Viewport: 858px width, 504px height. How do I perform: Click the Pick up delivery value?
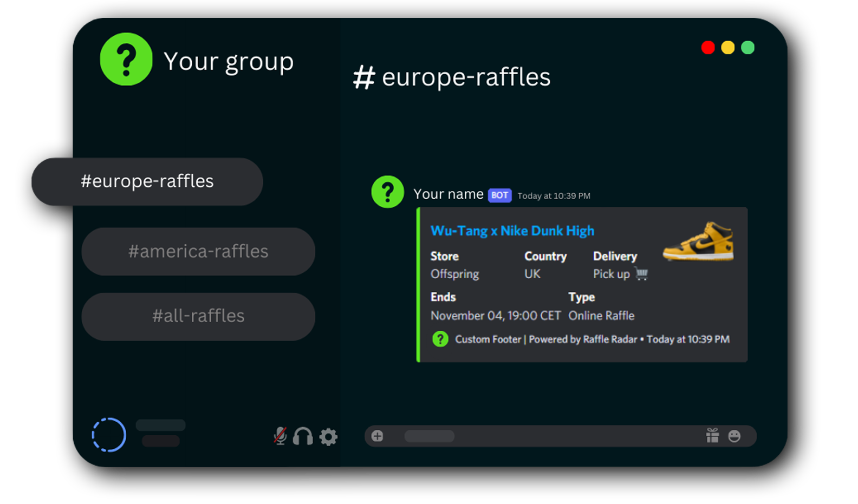611,274
